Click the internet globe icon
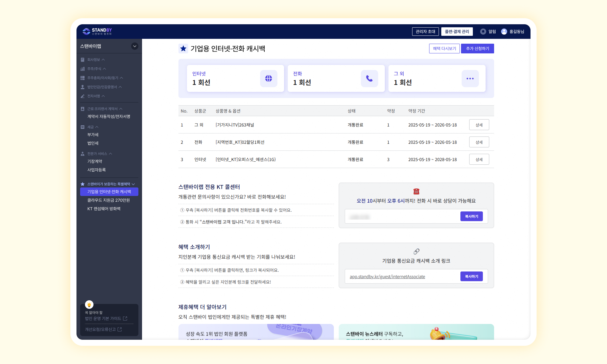 (269, 79)
